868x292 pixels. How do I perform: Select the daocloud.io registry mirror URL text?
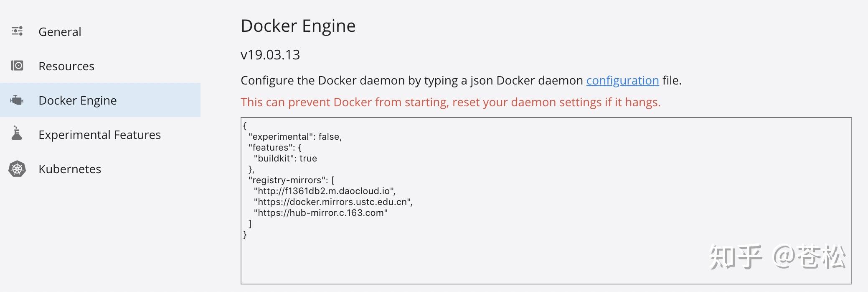(324, 191)
